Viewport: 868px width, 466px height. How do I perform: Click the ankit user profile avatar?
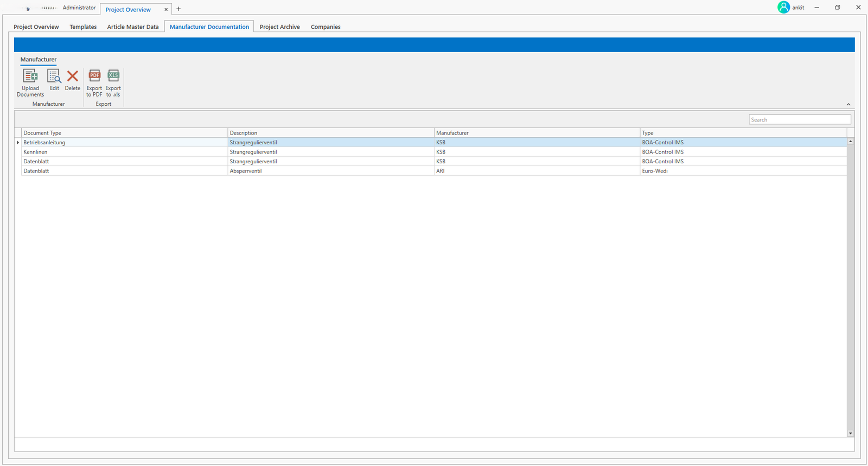pos(783,8)
